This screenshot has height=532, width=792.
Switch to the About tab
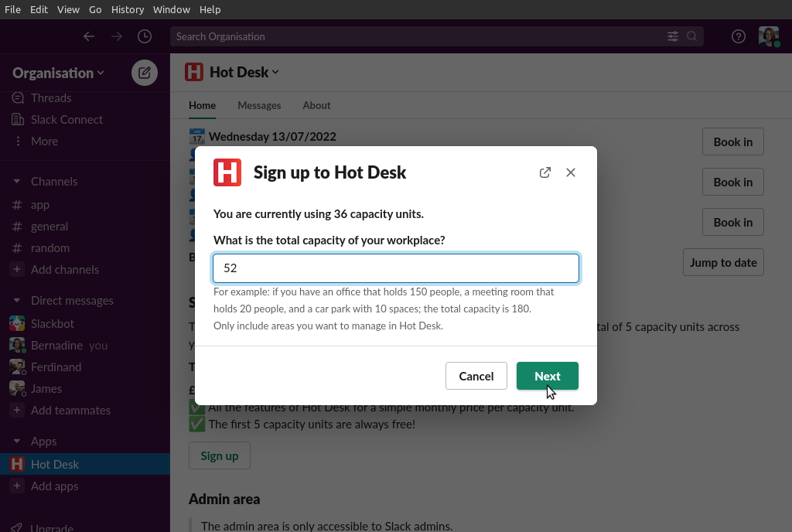316,105
